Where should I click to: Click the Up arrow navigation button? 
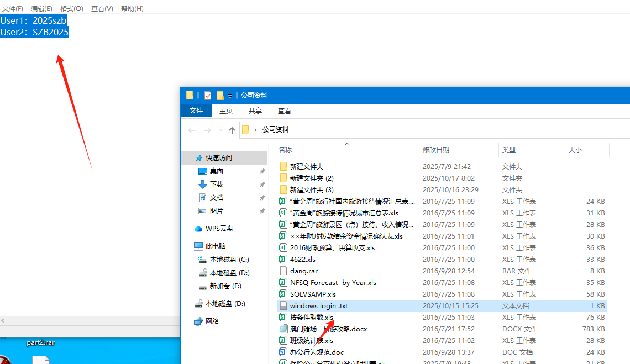(x=232, y=130)
